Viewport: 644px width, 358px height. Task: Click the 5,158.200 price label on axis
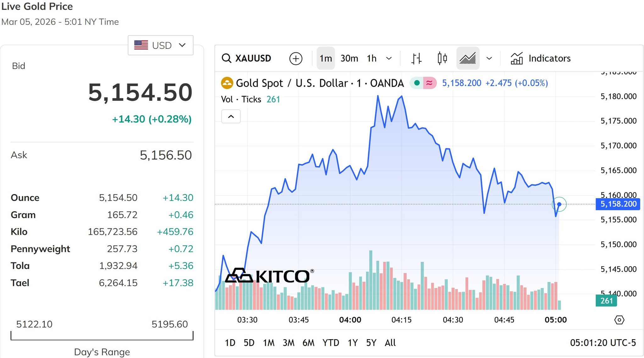pos(618,204)
